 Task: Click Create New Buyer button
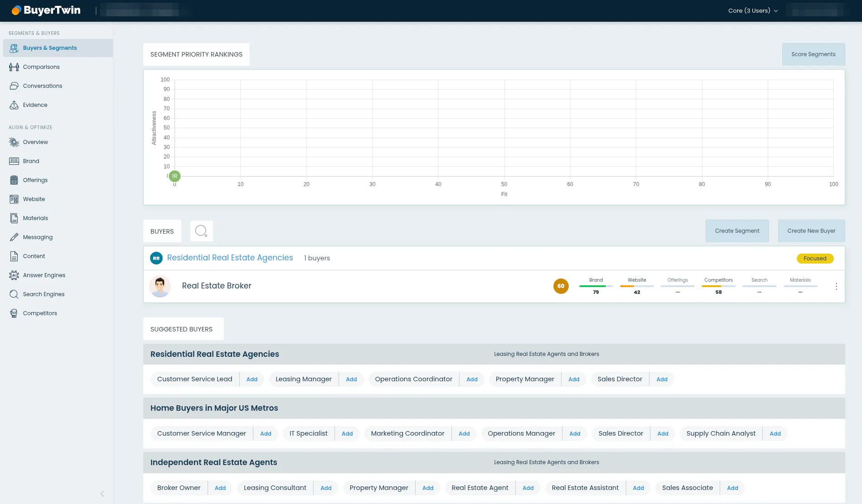click(811, 231)
